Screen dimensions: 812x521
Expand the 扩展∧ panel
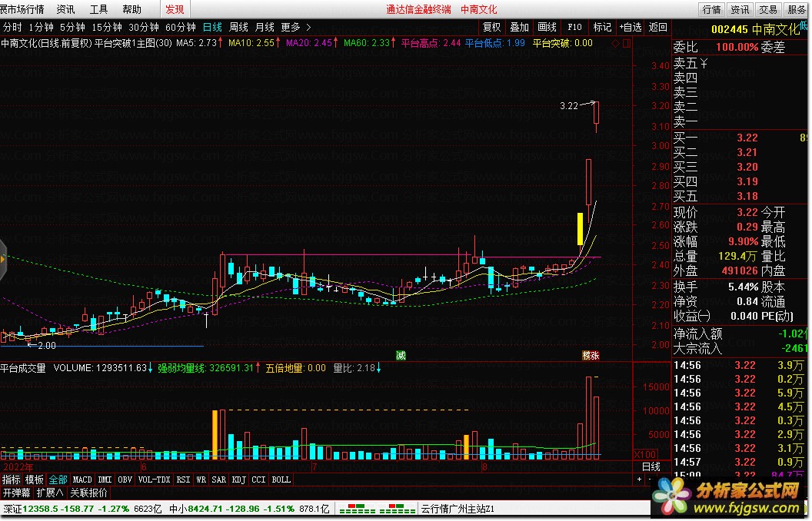click(50, 493)
